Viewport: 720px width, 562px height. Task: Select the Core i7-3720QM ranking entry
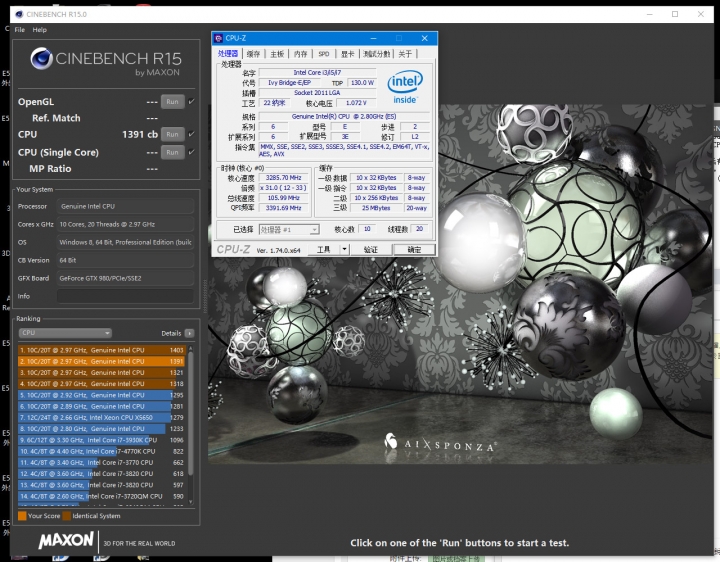tap(101, 496)
